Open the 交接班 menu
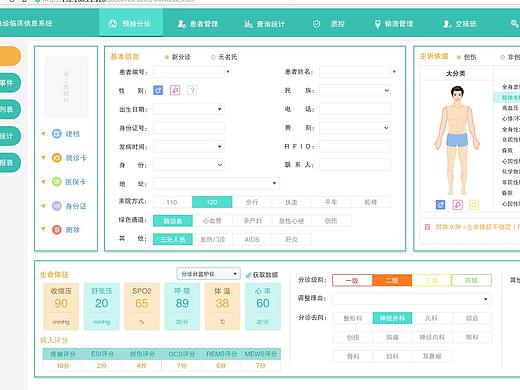This screenshot has height=390, width=520. point(460,24)
